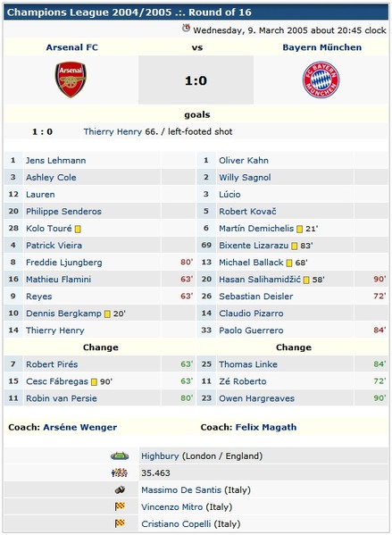Open referee Massimo De Santis link
The image size is (392, 535).
point(181,490)
